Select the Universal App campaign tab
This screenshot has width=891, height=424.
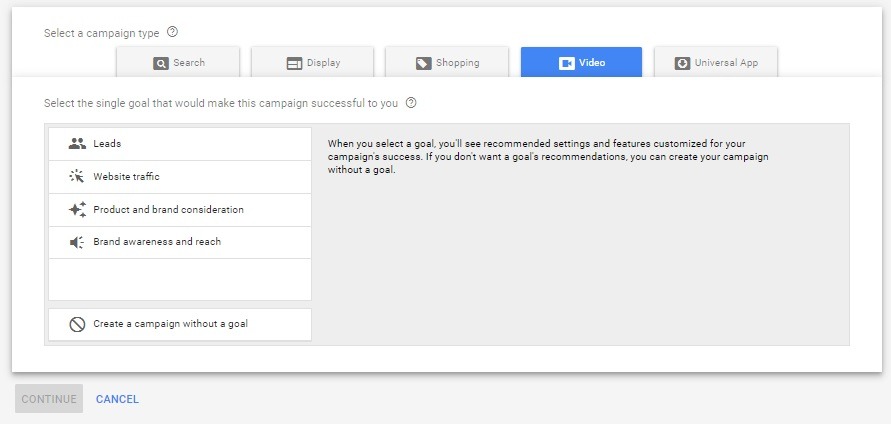(716, 62)
